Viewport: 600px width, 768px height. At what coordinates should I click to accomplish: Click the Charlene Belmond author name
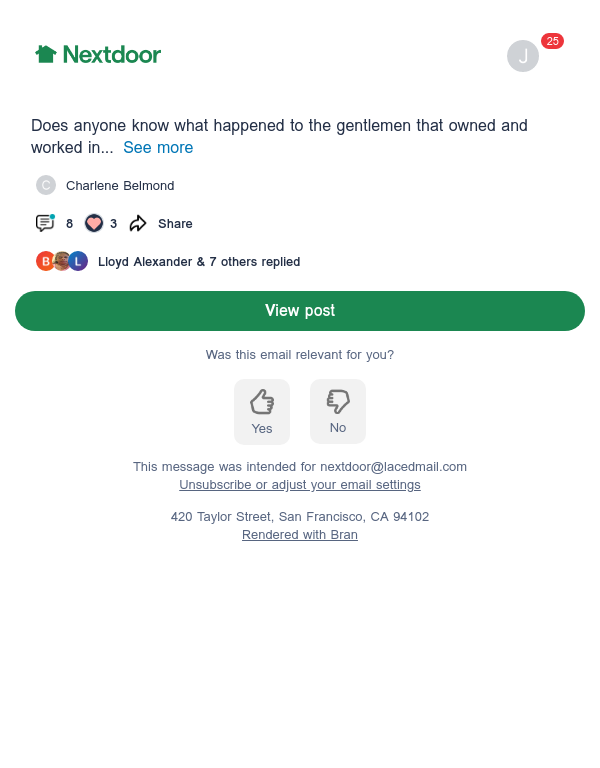[x=120, y=186]
